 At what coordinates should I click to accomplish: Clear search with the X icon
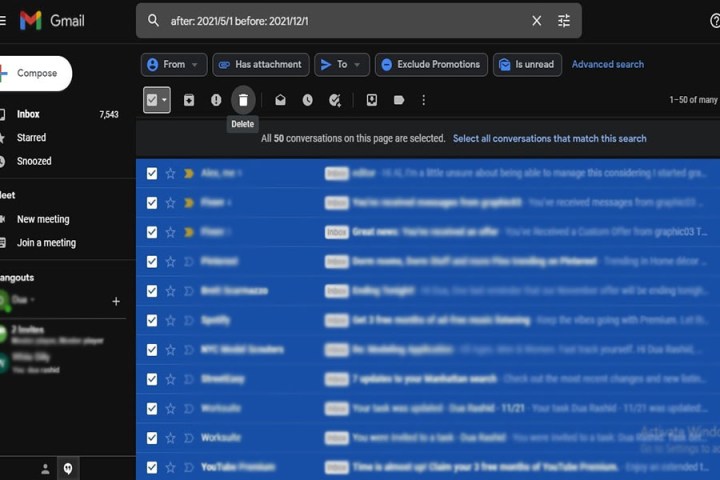(x=537, y=20)
